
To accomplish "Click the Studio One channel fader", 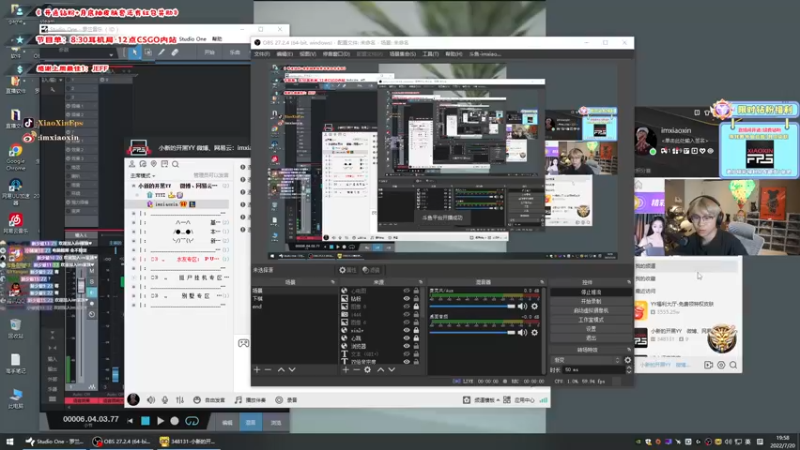I will pyautogui.click(x=81, y=286).
